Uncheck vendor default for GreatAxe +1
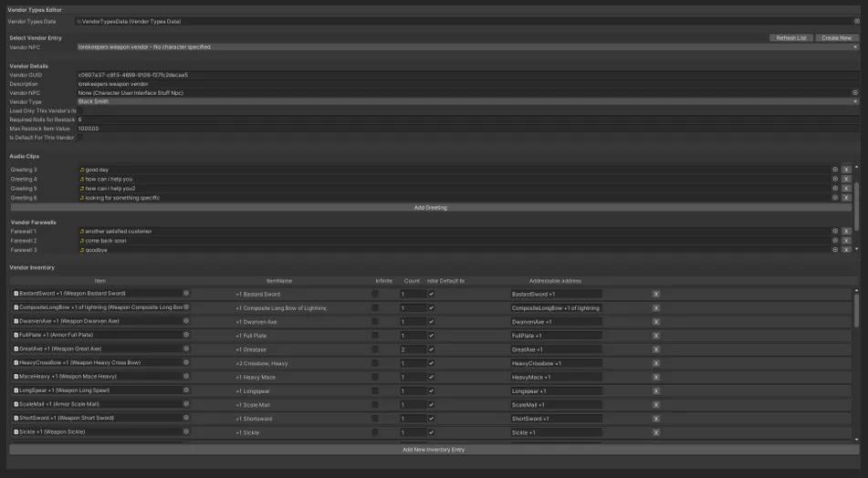Screen dimensions: 868x478 point(431,349)
